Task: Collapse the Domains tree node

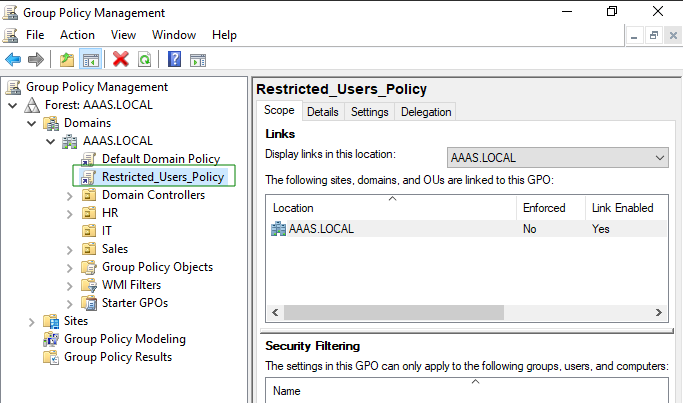Action: pos(31,123)
